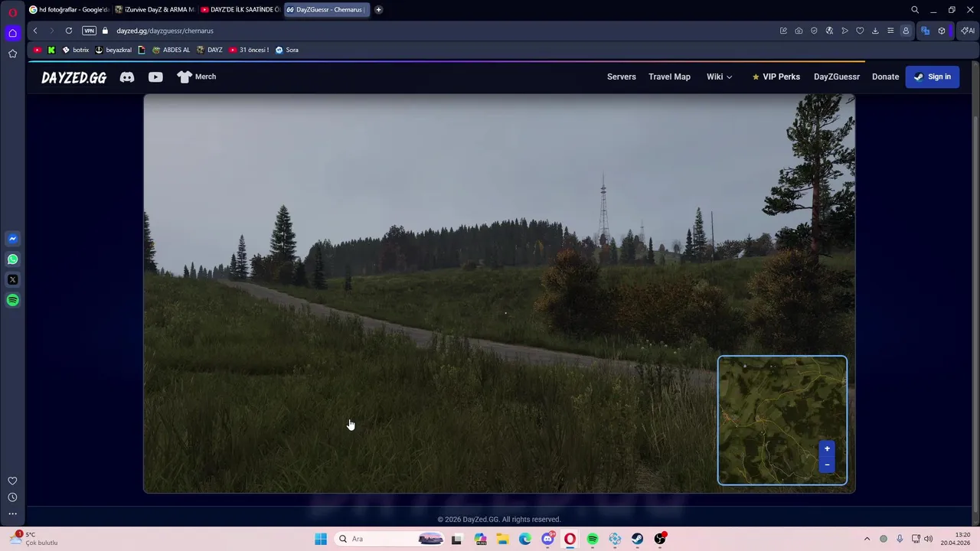Click the DAYZED.GG logo
The width and height of the screenshot is (980, 551).
(73, 77)
